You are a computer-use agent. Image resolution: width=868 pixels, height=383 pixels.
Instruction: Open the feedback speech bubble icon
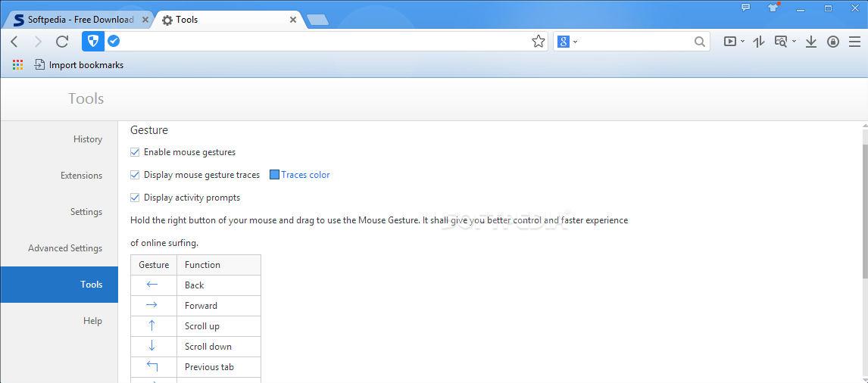click(x=745, y=8)
